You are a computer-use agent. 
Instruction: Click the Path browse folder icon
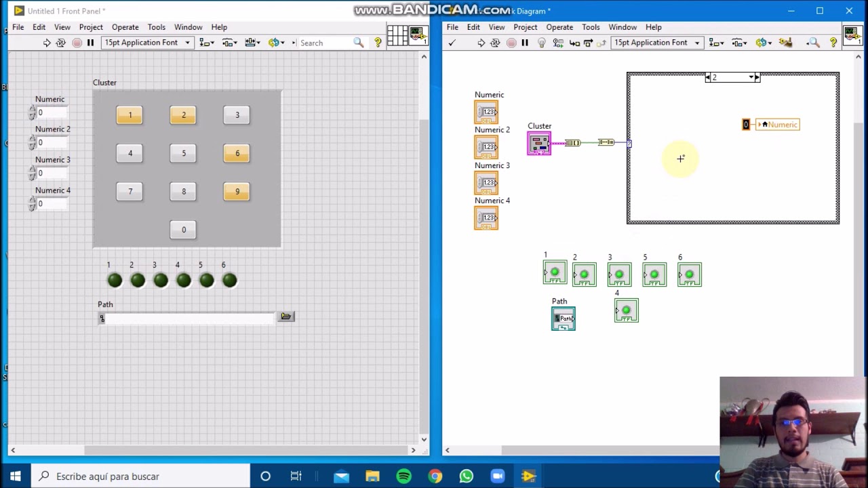pos(285,317)
